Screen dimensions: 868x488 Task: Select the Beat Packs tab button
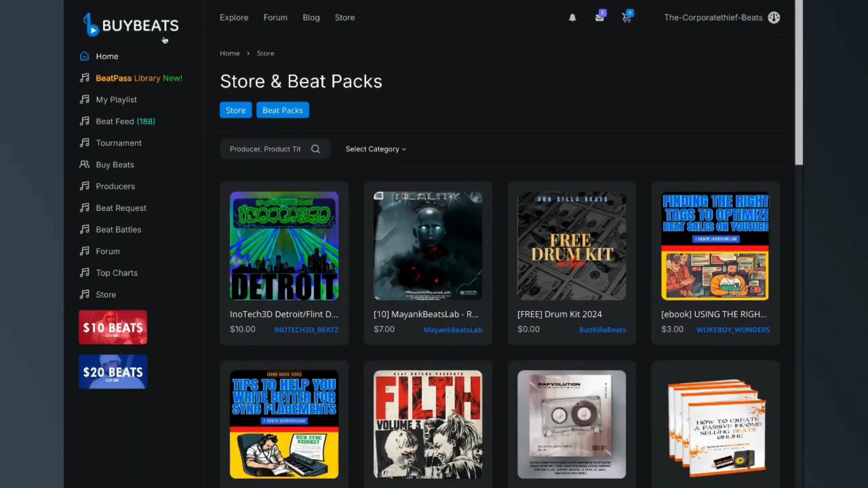click(x=283, y=110)
